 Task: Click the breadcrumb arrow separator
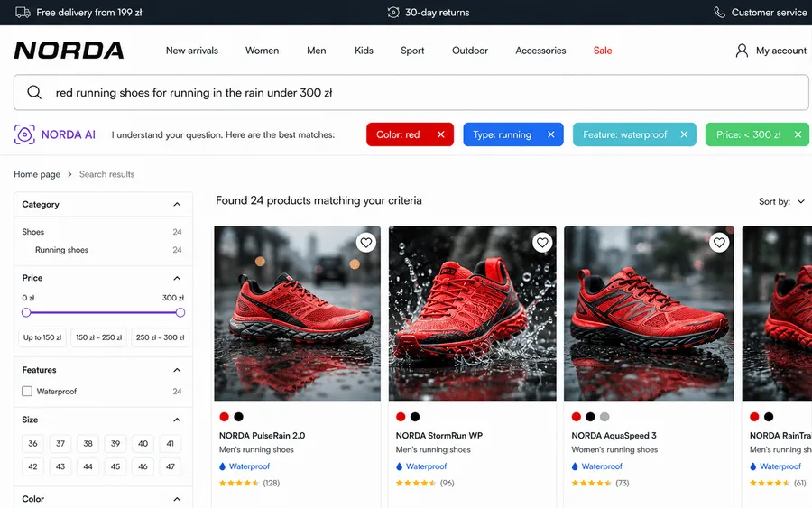coord(69,174)
